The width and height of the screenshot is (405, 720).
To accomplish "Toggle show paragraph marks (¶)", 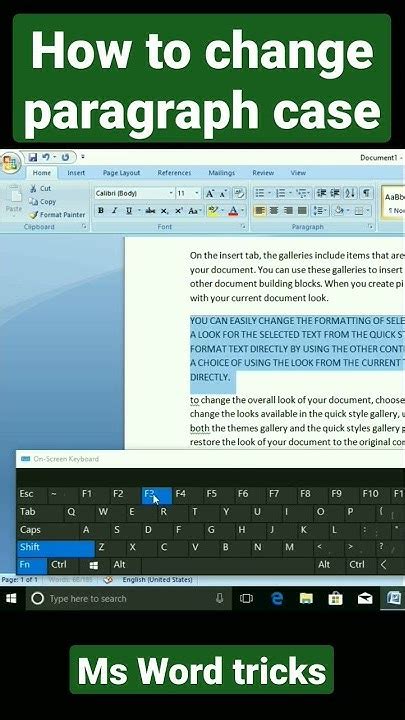I will tap(366, 193).
